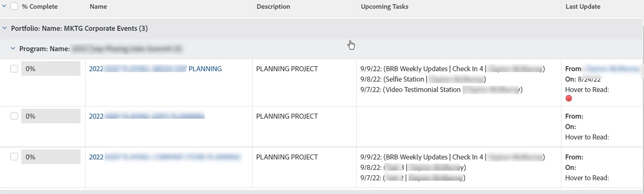Open the chevron dropdown beside the header checkbox
The image size is (644, 194).
[5, 6]
